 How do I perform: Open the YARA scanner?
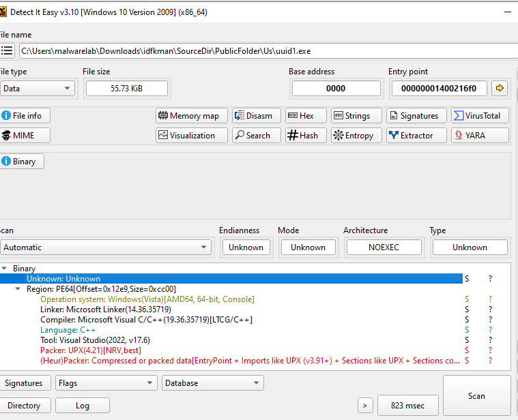(x=480, y=136)
